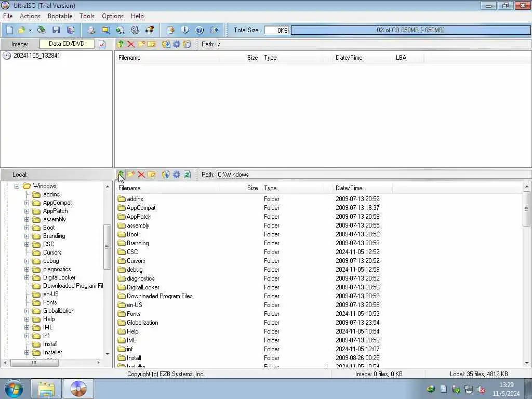Click New Folder icon in image toolbar
Viewport: 532px width, 399px height.
[141, 44]
